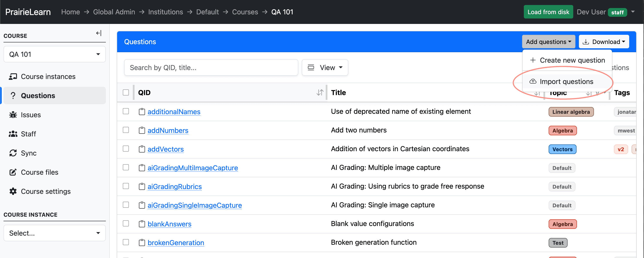Click the bug icon for Issues

click(13, 115)
